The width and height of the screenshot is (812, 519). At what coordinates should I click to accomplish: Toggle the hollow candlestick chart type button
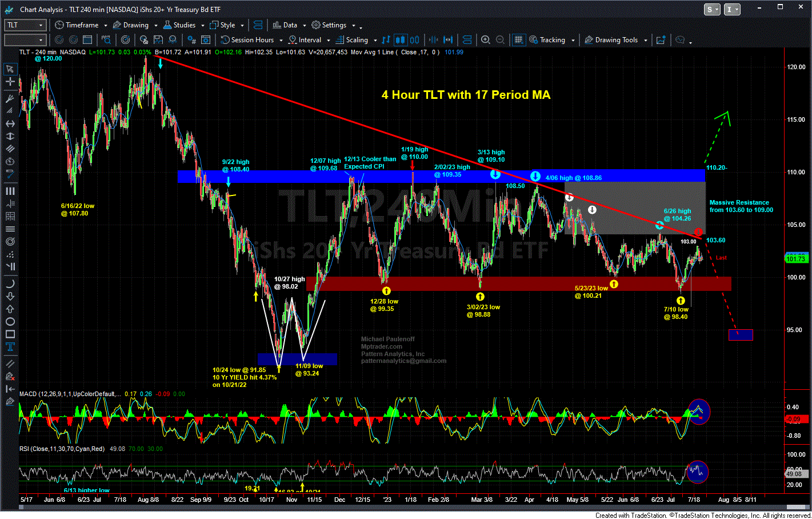(x=414, y=40)
